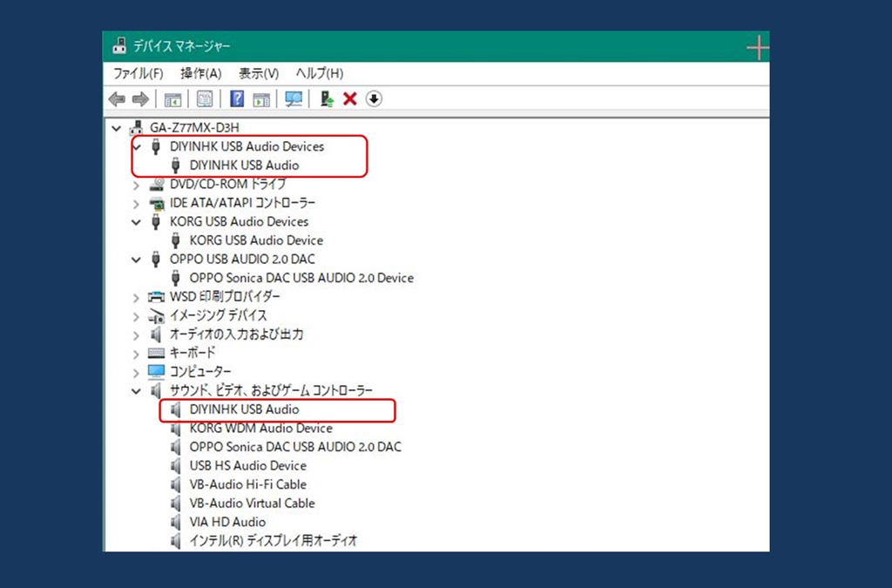
Task: Select the GA-Z77MX-D3H computer name
Action: pyautogui.click(x=194, y=127)
